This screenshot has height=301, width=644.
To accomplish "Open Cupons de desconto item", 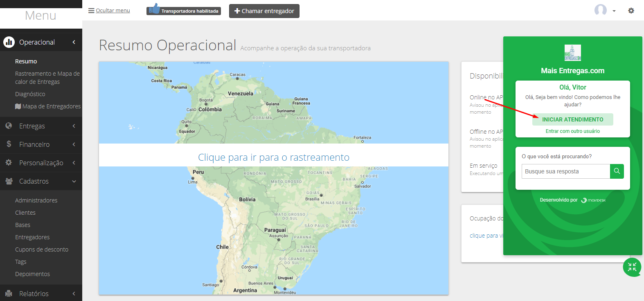I will (x=42, y=249).
